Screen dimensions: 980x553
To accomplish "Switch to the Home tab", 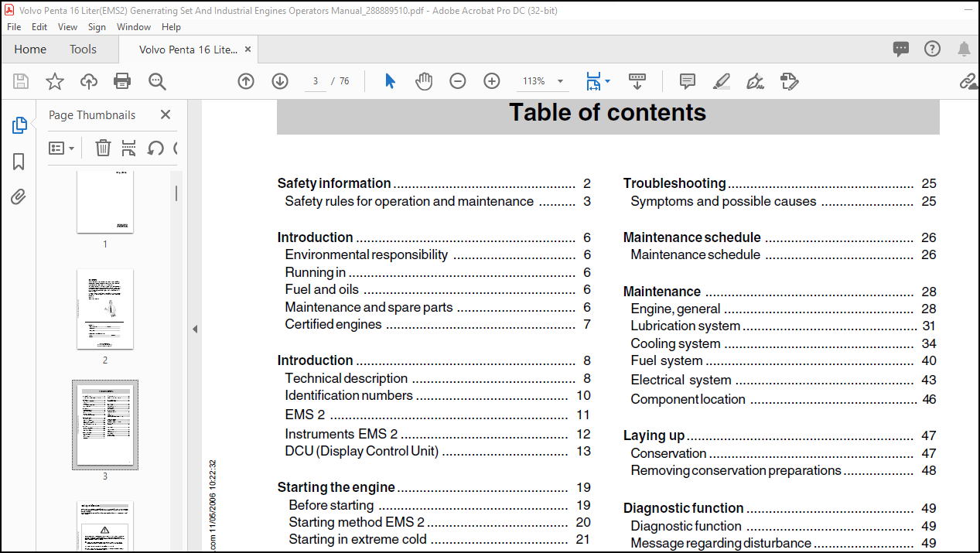I will pos(30,49).
